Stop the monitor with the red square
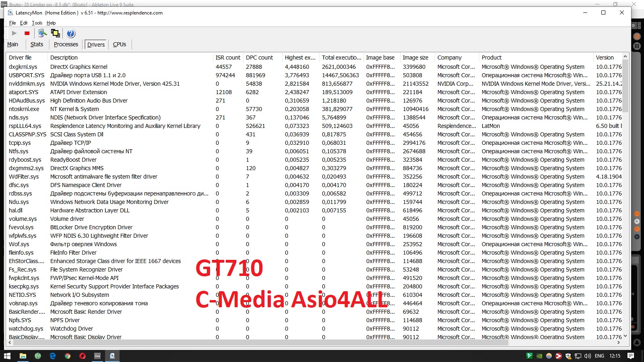 pyautogui.click(x=27, y=33)
